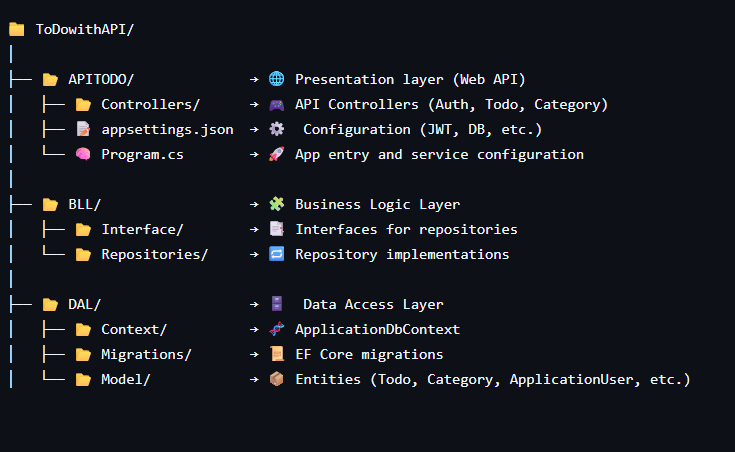The height and width of the screenshot is (452, 735).
Task: Click the Model folder icon
Action: (83, 379)
